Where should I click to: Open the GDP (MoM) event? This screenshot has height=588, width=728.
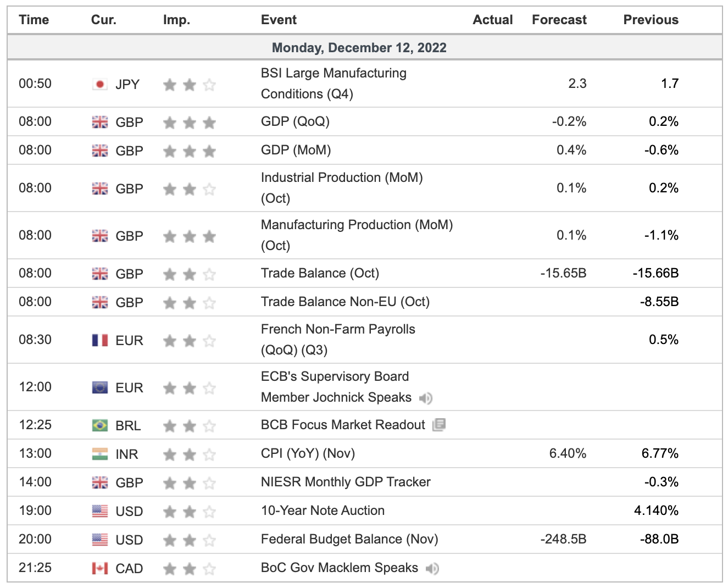(x=296, y=150)
